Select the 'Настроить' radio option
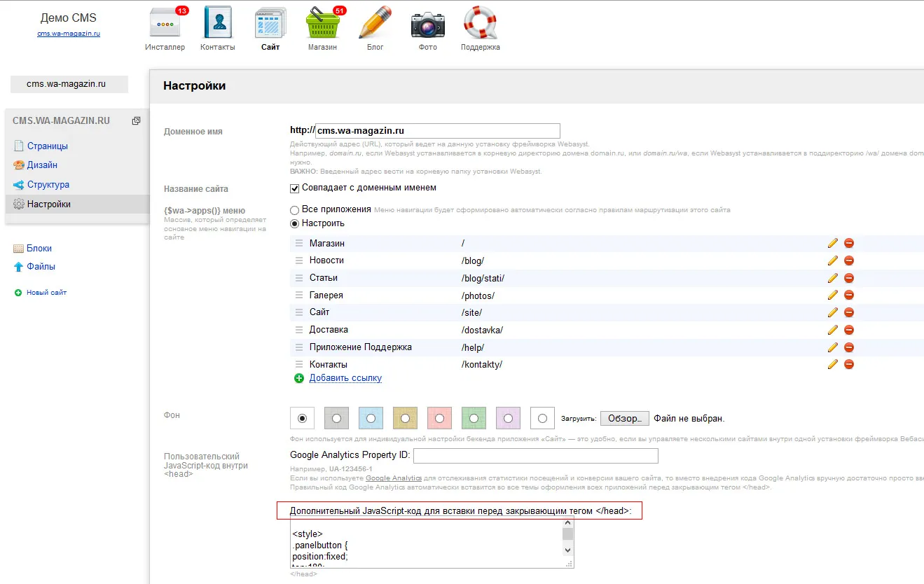The height and width of the screenshot is (584, 924). 295,223
